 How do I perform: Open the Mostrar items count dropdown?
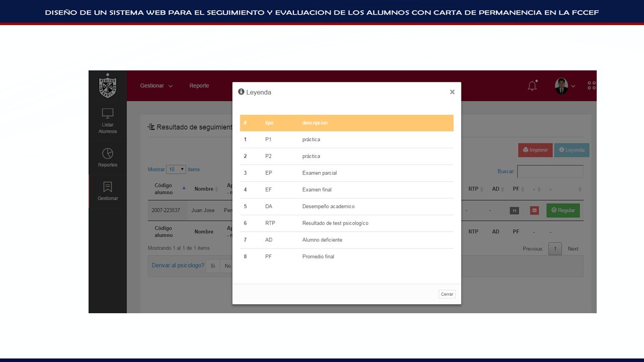[176, 169]
